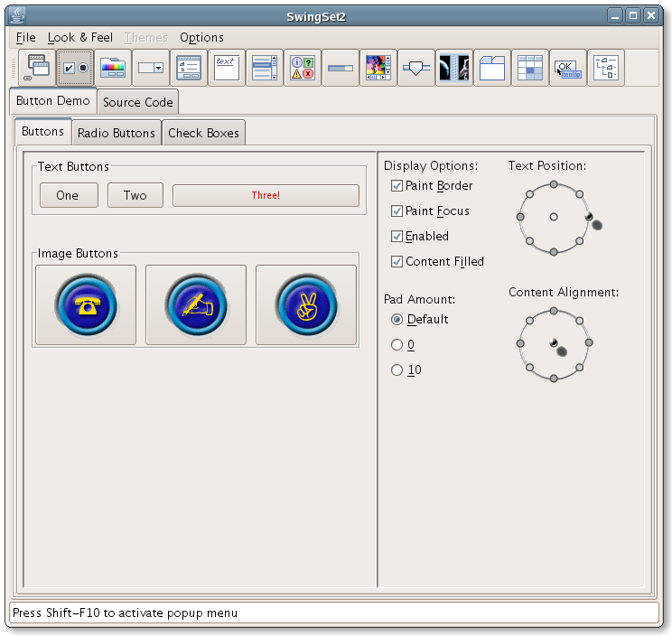Uncheck the Enabled checkbox
The image size is (672, 636).
pos(420,236)
